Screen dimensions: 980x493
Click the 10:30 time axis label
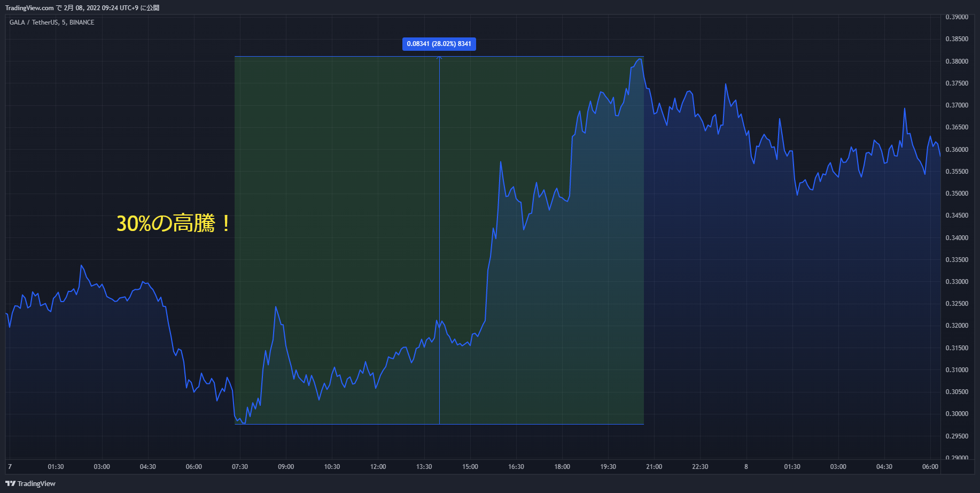pyautogui.click(x=332, y=467)
